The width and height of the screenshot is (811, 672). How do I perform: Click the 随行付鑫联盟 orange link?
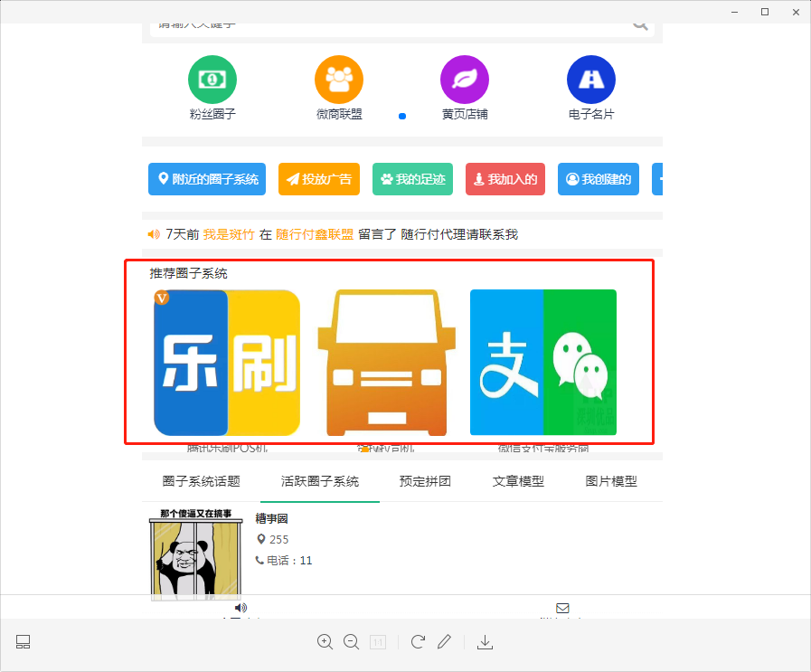coord(315,234)
